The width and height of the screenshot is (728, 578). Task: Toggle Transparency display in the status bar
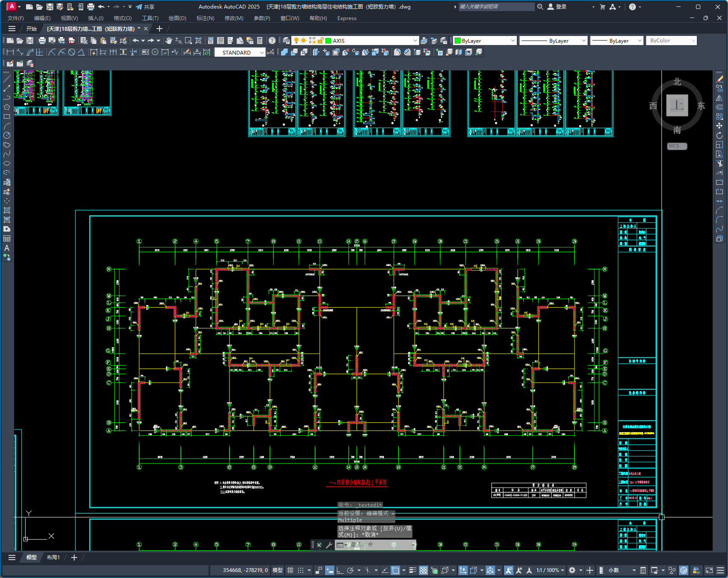pyautogui.click(x=423, y=570)
